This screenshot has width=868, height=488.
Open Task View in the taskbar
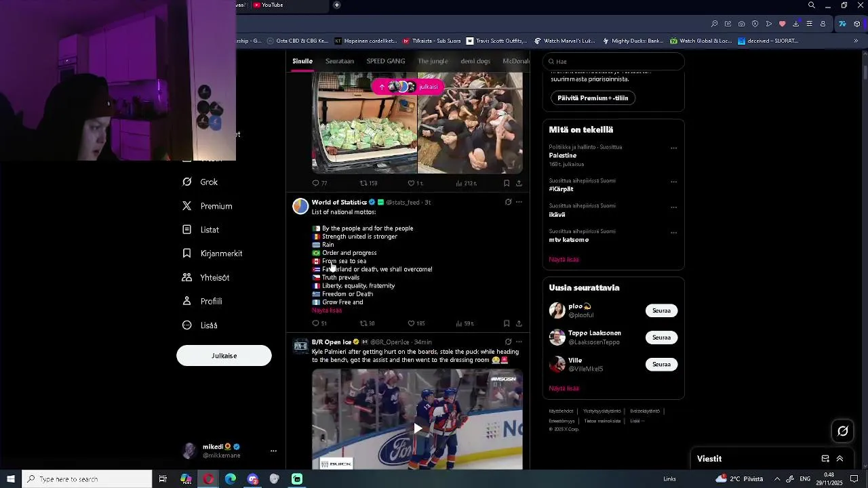[163, 479]
